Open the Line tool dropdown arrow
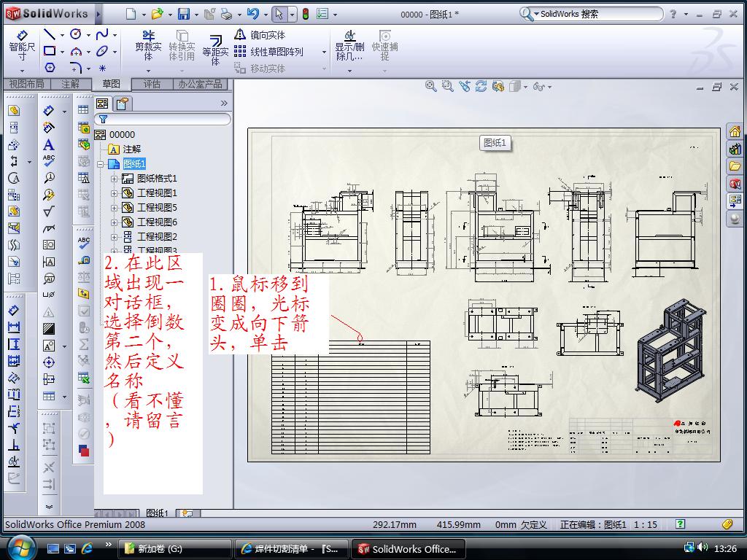The image size is (747, 560). click(62, 35)
